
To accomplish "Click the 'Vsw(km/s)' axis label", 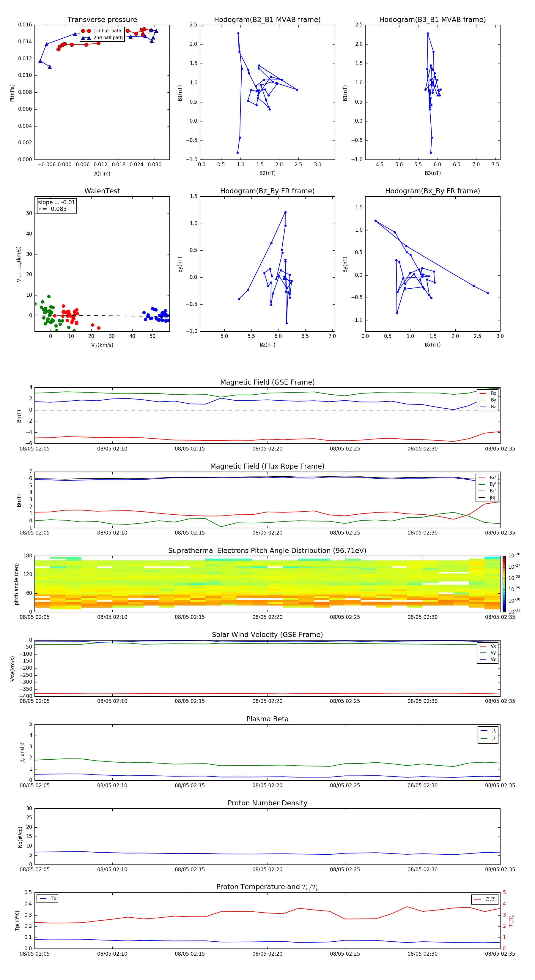I will (12, 668).
